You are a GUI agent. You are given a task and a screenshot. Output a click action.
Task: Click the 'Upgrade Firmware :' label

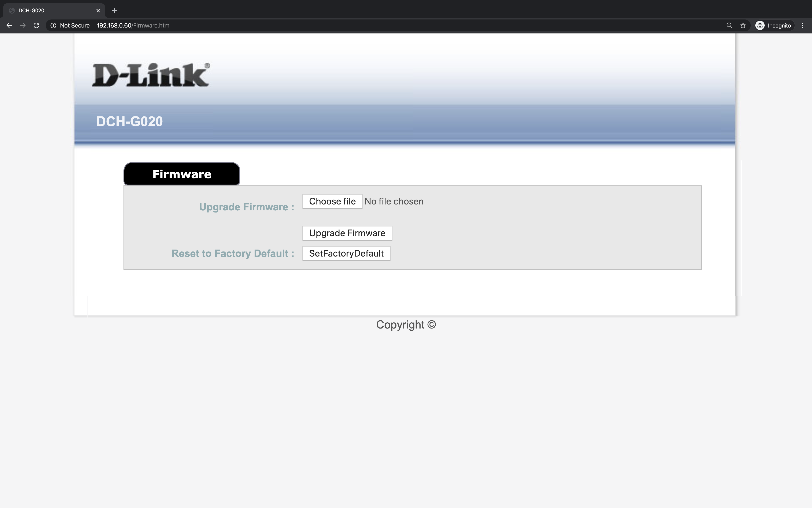[247, 207]
